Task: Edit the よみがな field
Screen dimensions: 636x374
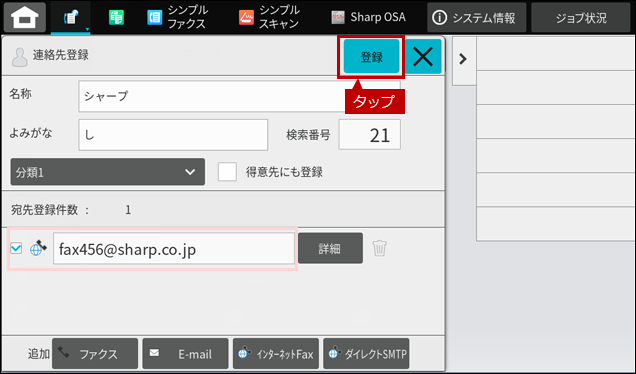Action: click(173, 135)
